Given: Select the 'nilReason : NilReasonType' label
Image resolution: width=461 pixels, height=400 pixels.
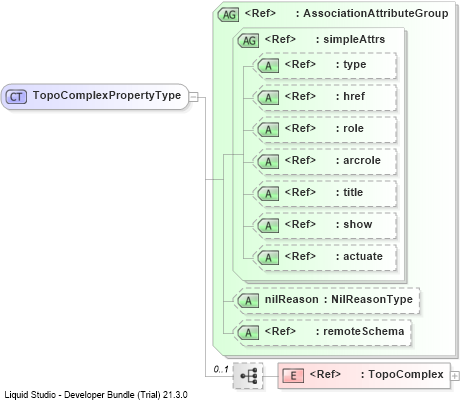Looking at the screenshot, I should coord(339,299).
